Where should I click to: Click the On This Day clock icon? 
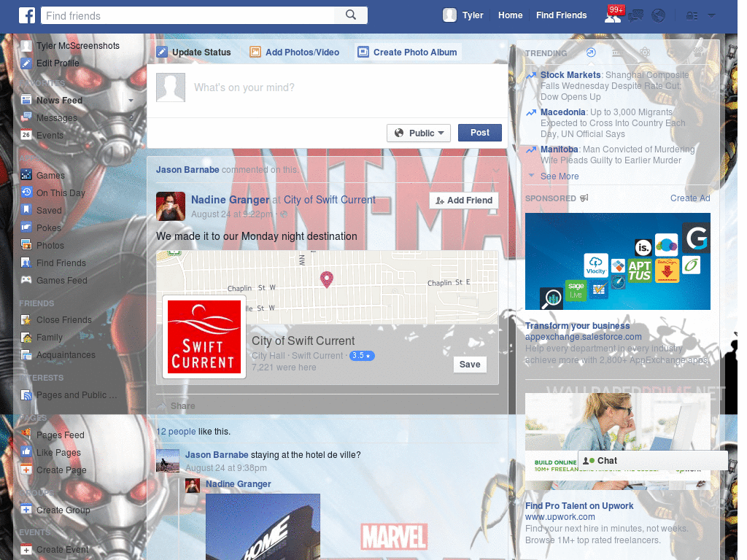click(26, 192)
